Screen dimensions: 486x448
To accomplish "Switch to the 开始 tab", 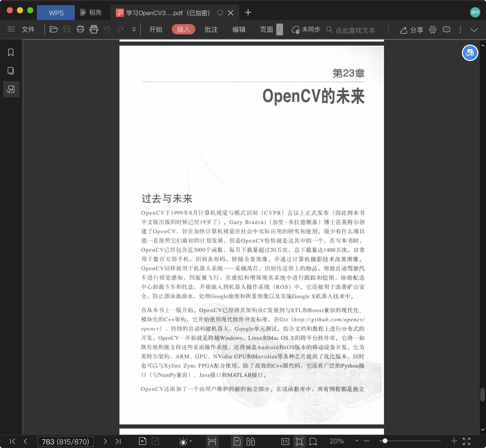I will [x=156, y=29].
